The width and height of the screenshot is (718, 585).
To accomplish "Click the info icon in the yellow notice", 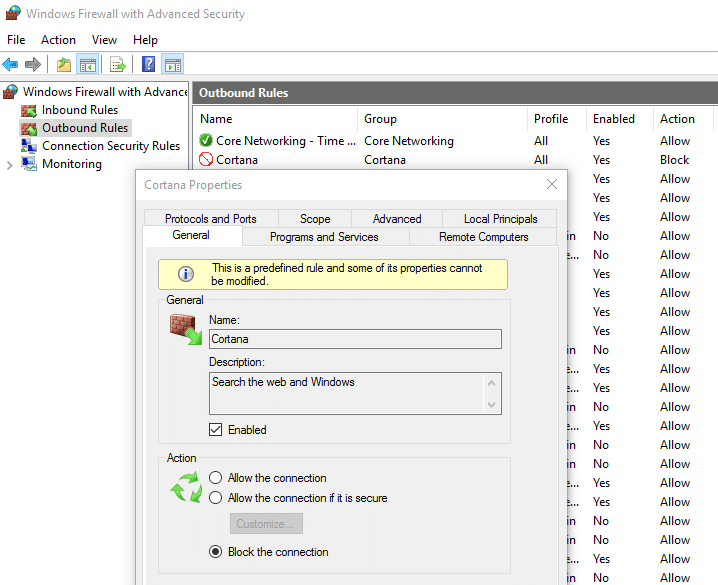I will coord(185,274).
